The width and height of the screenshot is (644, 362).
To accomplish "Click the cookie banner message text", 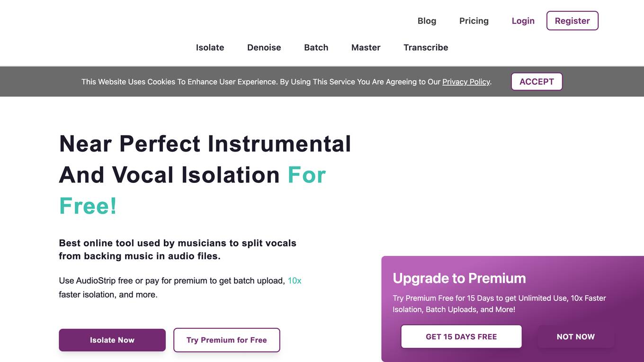I will click(286, 82).
